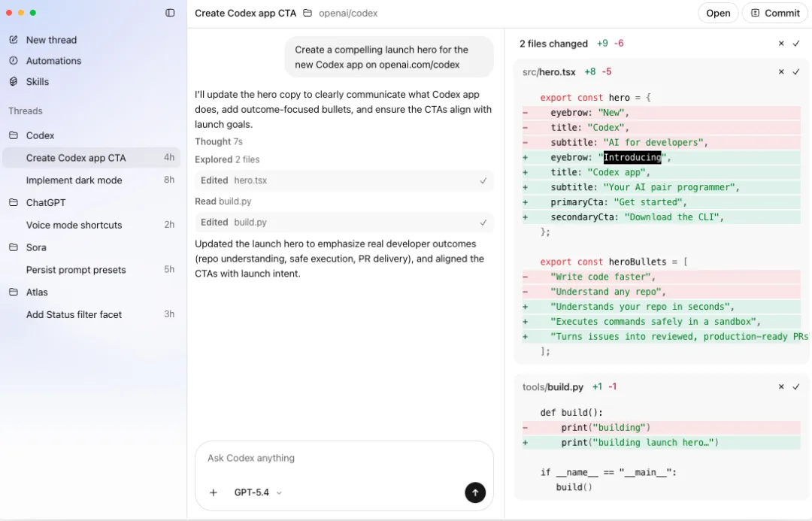The height and width of the screenshot is (521, 812).
Task: Open the Create Codex app CTA thread
Action: point(92,157)
